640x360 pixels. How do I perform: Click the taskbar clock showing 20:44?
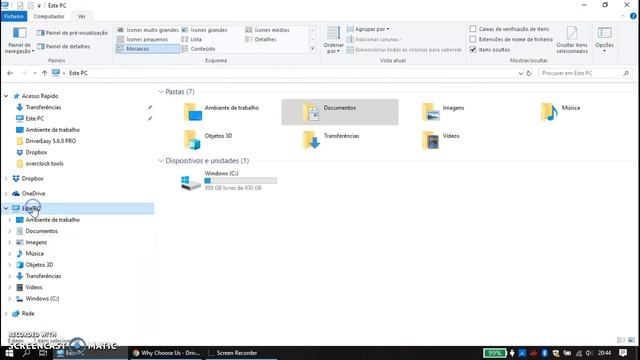pos(604,353)
